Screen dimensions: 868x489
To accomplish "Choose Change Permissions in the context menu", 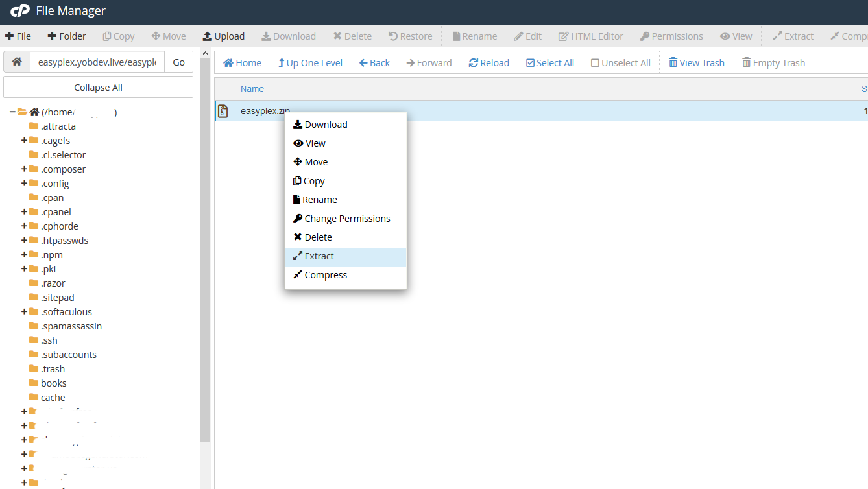I will click(347, 218).
